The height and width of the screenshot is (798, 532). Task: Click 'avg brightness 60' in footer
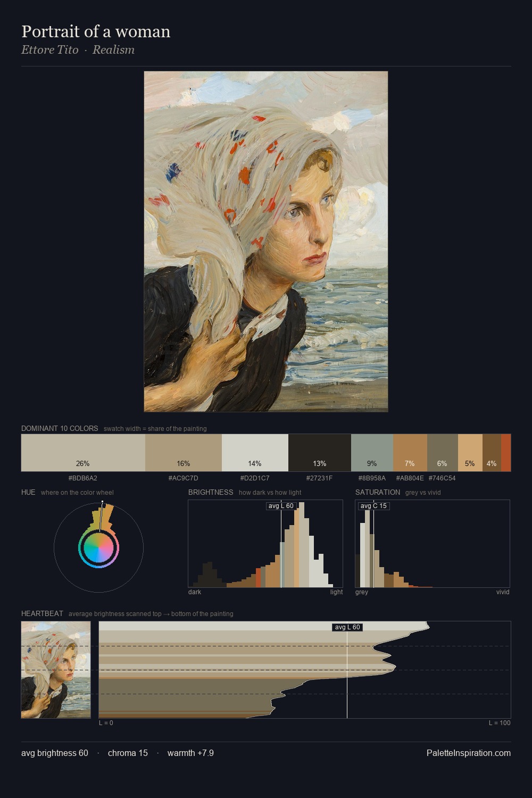pos(55,753)
